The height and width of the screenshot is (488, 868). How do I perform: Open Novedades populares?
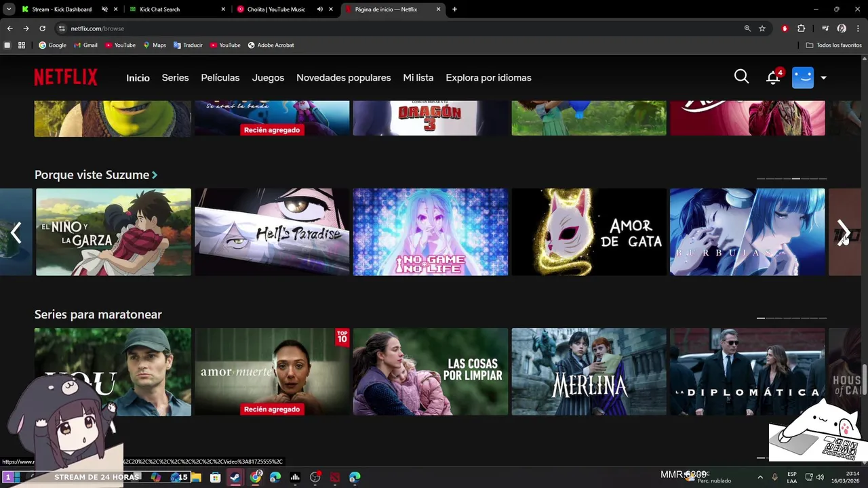(344, 78)
